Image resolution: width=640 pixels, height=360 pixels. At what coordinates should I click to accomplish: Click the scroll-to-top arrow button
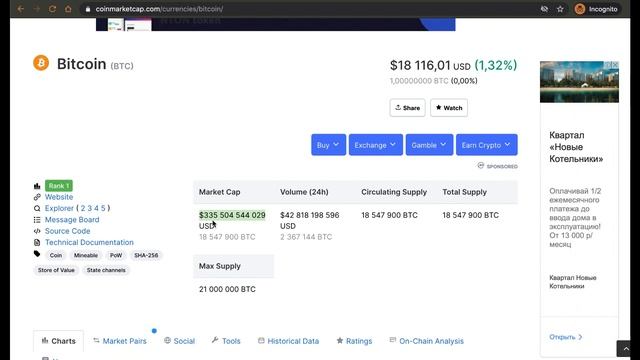click(626, 349)
